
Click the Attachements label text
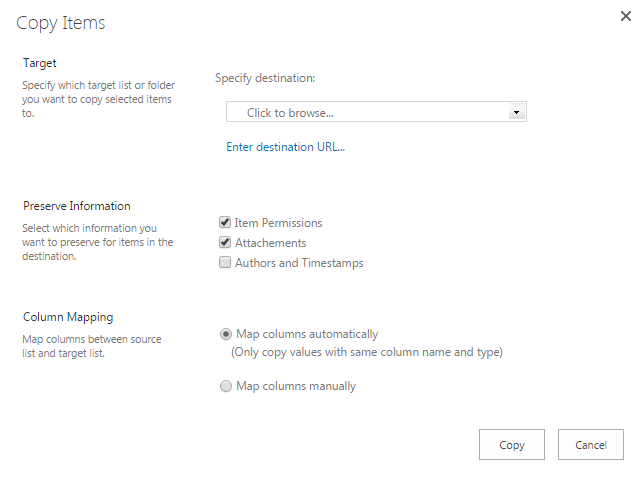[270, 243]
